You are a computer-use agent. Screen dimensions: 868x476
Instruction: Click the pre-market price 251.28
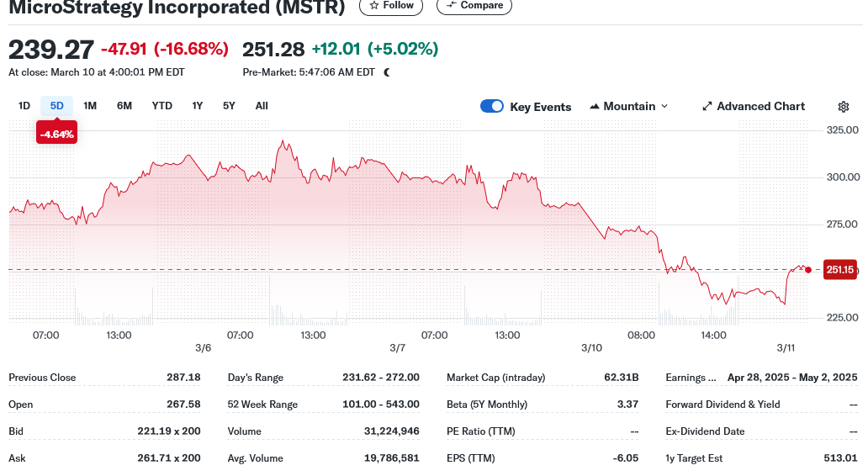[273, 50]
